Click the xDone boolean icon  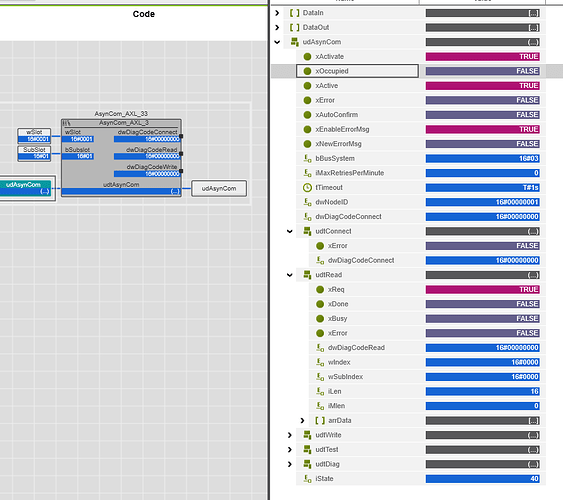click(x=320, y=304)
